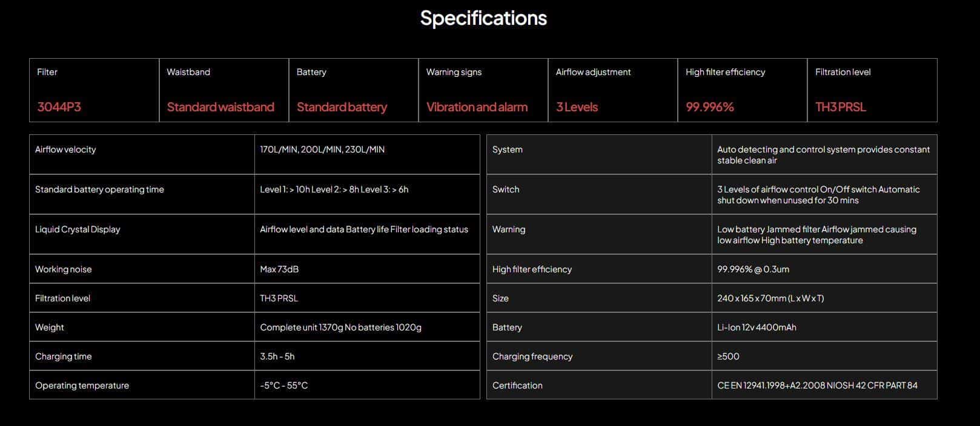Select the Standard battery value
This screenshot has width=980, height=426.
[342, 107]
